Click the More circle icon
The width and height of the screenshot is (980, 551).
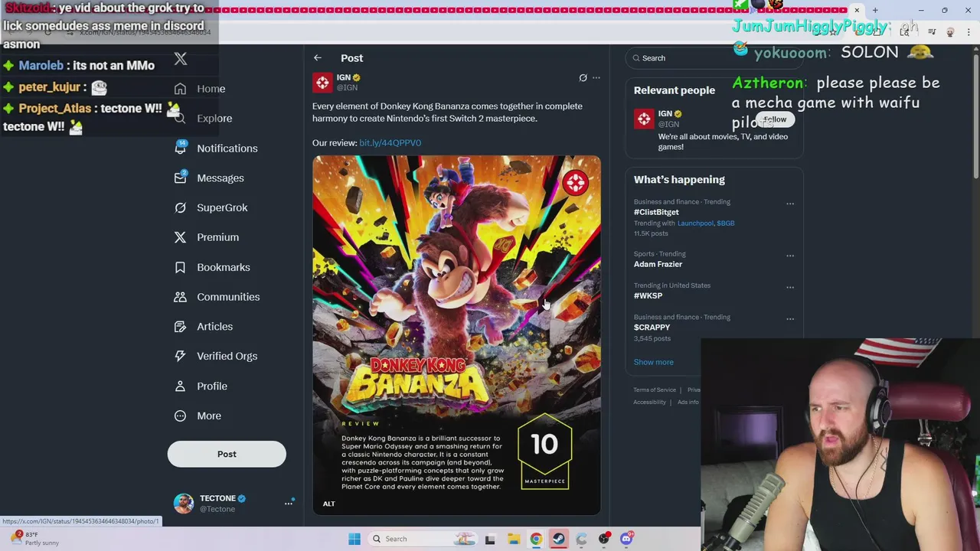(180, 416)
